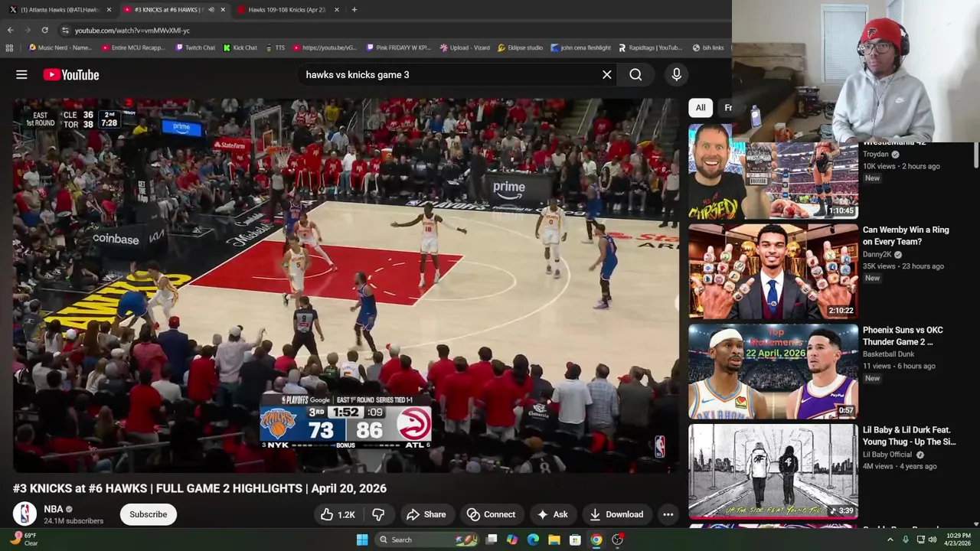980x551 pixels.
Task: Open the apps grid in bookmarks bar
Action: [x=9, y=47]
